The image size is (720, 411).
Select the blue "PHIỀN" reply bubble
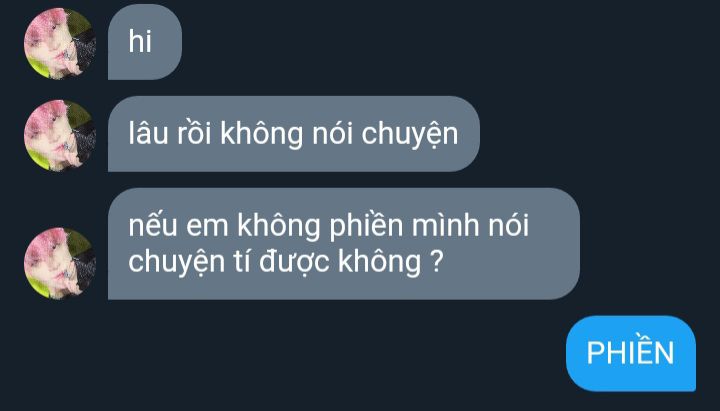pyautogui.click(x=631, y=353)
